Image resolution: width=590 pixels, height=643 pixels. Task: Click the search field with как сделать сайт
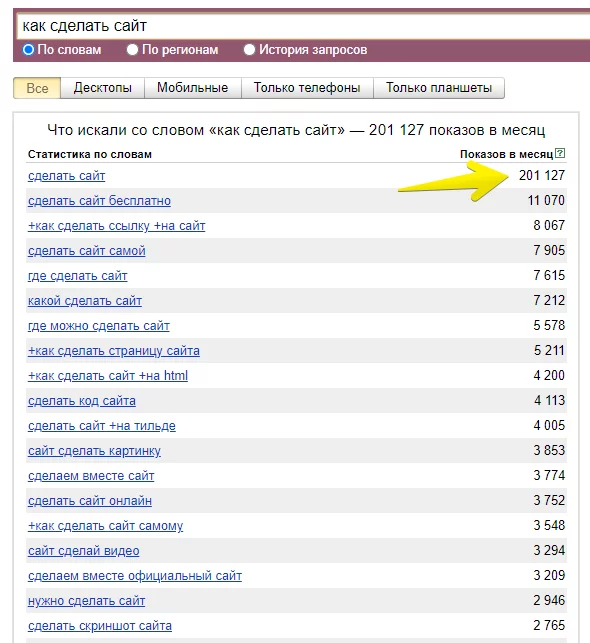click(303, 26)
